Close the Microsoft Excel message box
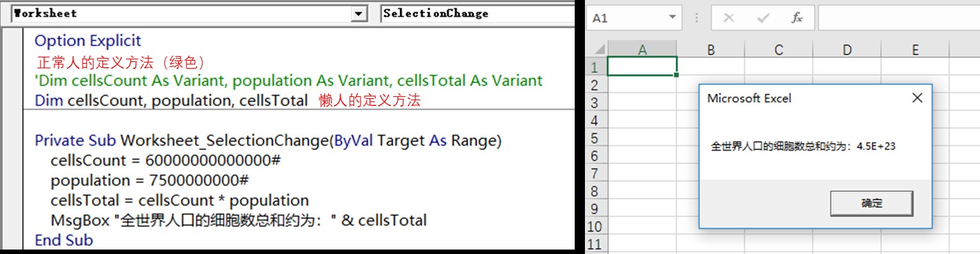Screen dimensions: 980x254 click(x=917, y=98)
